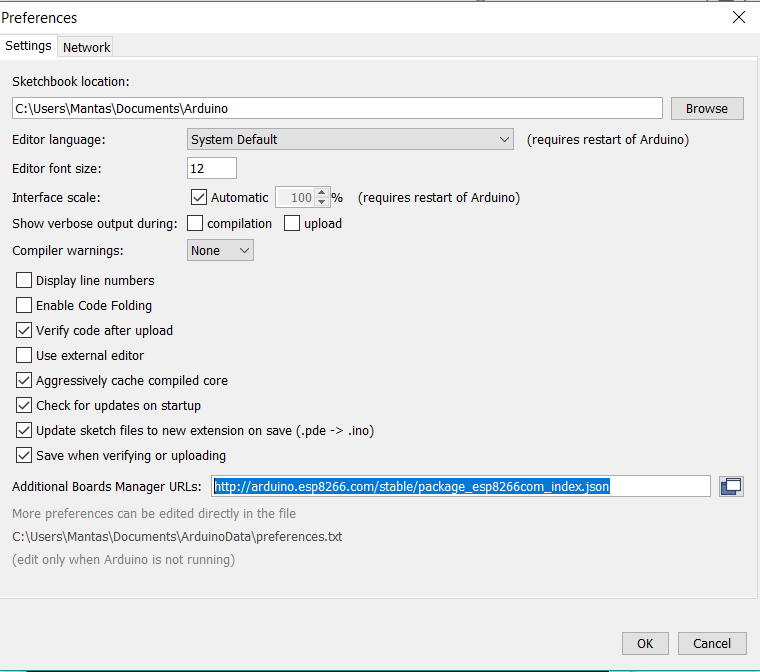Cancel the Preferences dialog
The image size is (760, 672).
712,643
